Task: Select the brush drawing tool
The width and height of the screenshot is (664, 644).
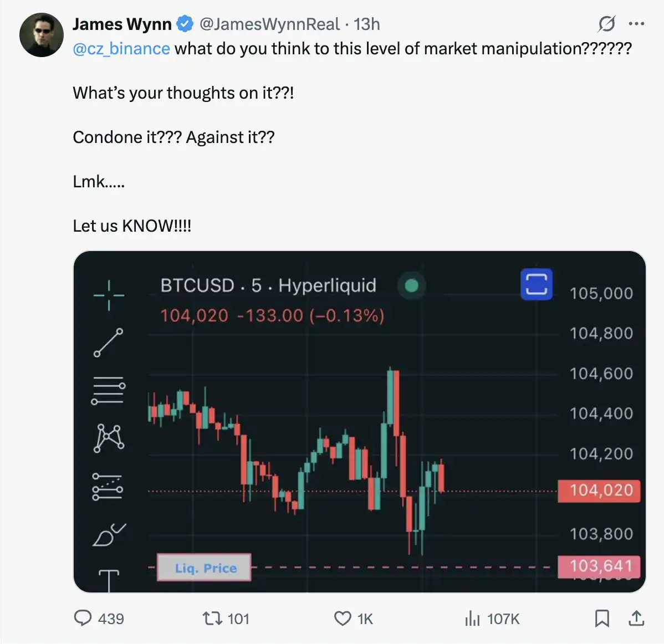Action: click(109, 535)
